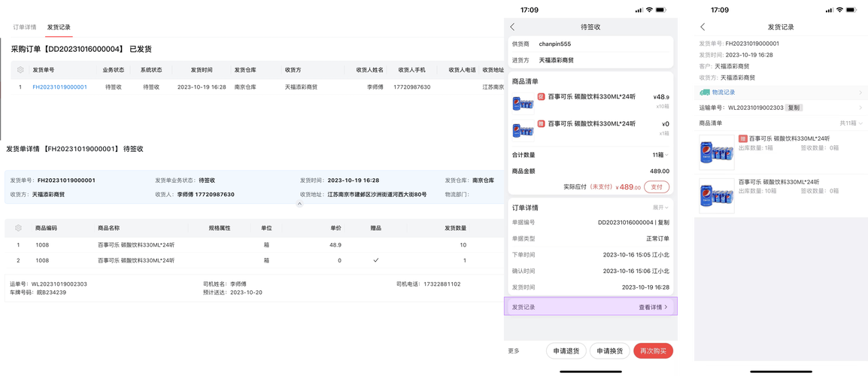Viewport: 868px width, 376px height.
Task: Toggle the 展开 expander in 订单详情
Action: tap(660, 208)
